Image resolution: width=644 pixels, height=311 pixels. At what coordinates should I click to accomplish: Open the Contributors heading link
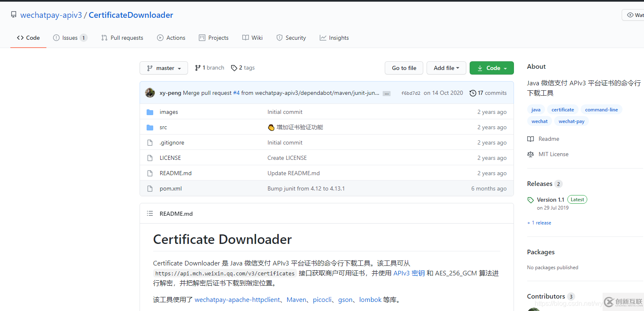(x=546, y=297)
